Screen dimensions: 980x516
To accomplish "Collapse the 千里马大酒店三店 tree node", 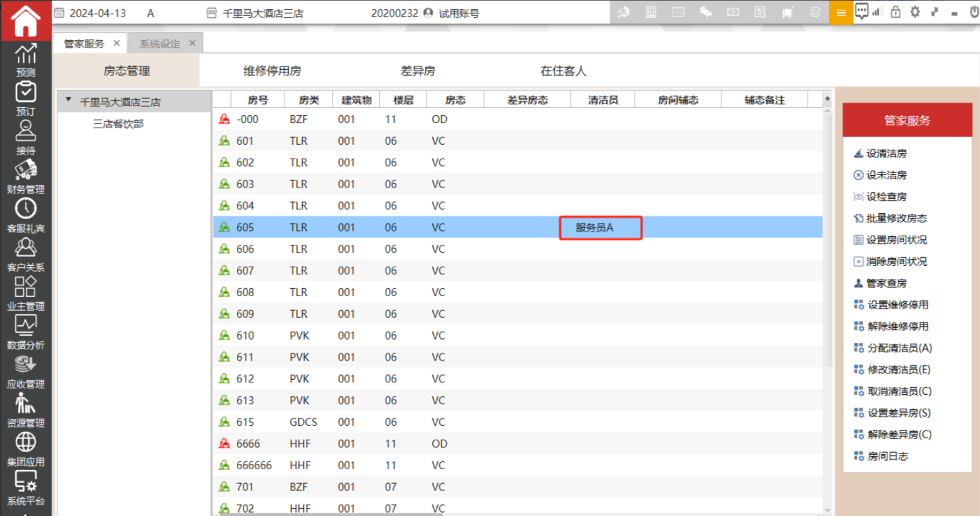I will (68, 101).
